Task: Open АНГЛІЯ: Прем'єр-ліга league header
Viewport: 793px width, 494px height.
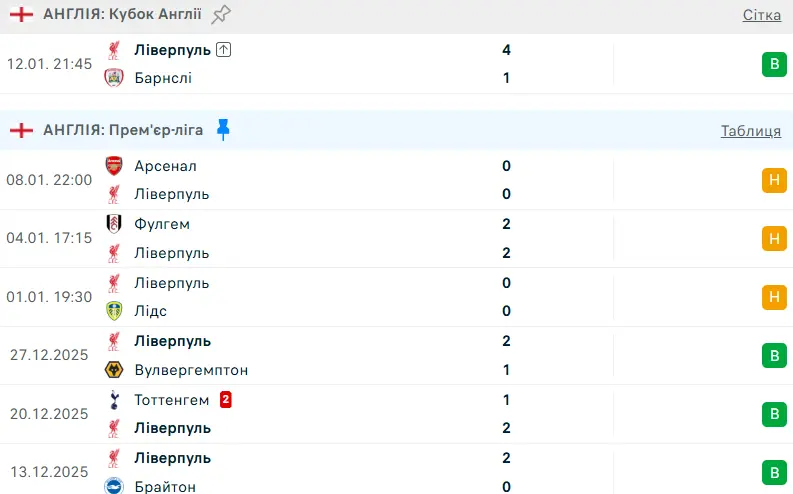Action: 123,130
